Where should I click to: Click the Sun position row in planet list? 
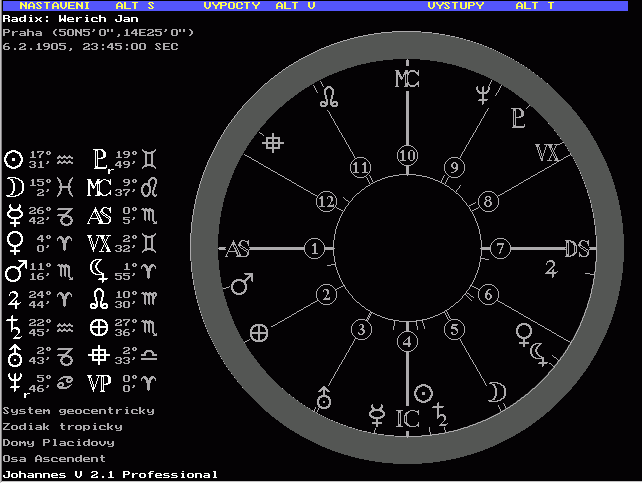click(x=40, y=158)
